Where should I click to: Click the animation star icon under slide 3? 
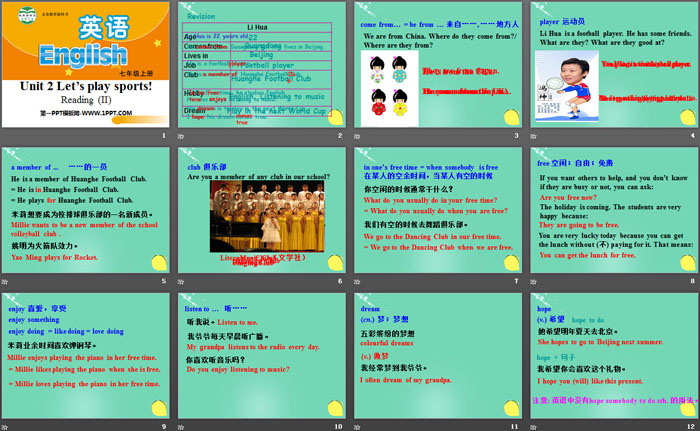point(358,136)
